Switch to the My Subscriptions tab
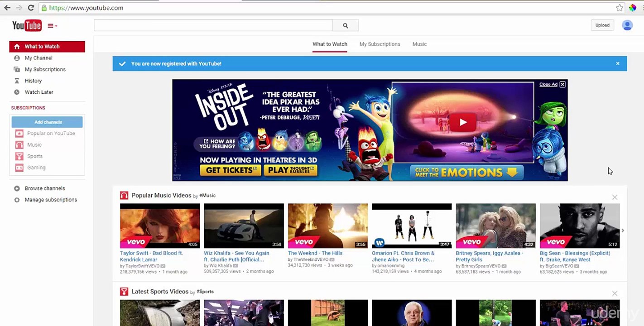644x326 pixels. click(380, 44)
